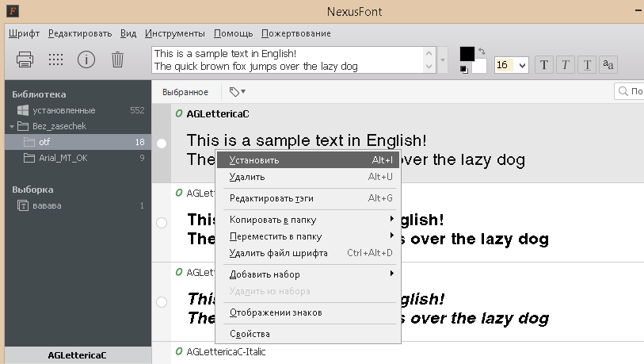644x364 pixels.
Task: Open the tag filter dropdown
Action: 238,92
